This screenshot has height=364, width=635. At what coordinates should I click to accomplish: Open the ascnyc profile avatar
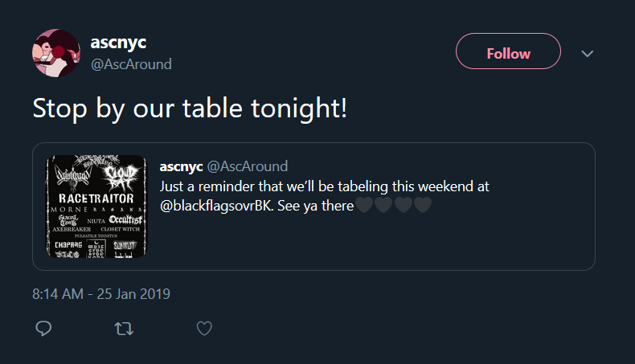(55, 53)
